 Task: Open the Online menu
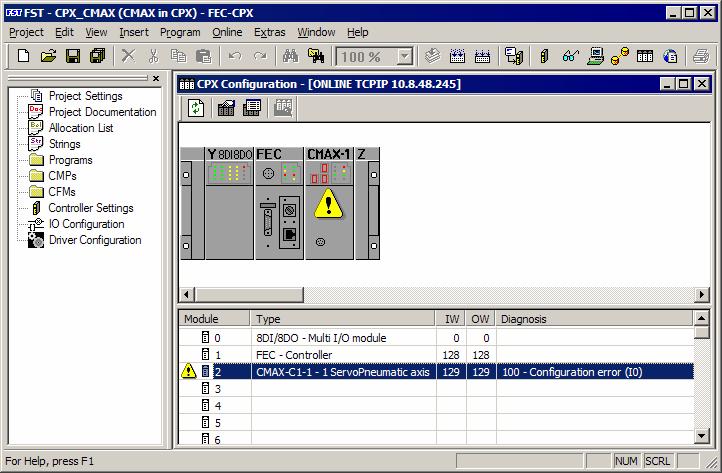(227, 32)
